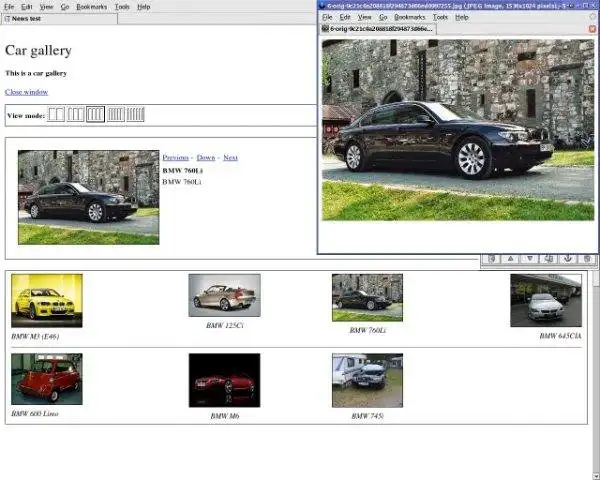Click the JPEG image window title bar

point(458,5)
